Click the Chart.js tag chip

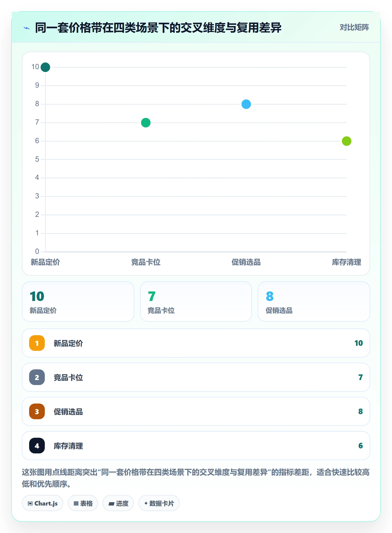(43, 503)
